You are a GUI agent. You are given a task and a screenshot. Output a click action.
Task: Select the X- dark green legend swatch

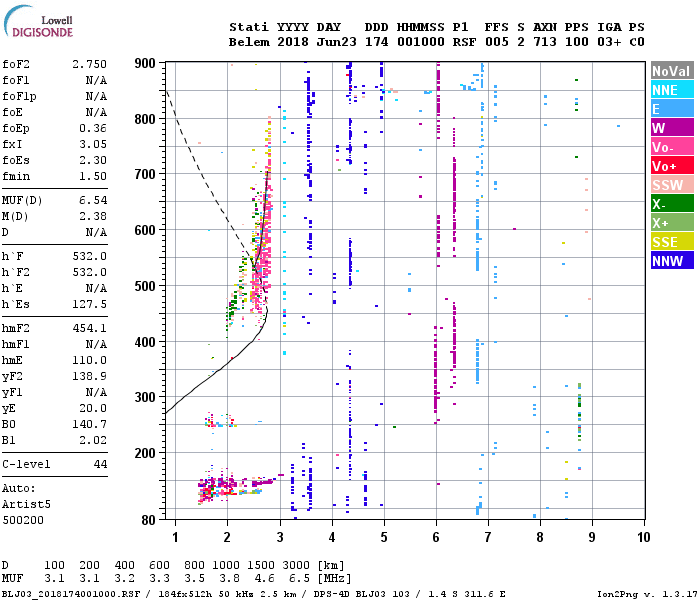(x=672, y=204)
